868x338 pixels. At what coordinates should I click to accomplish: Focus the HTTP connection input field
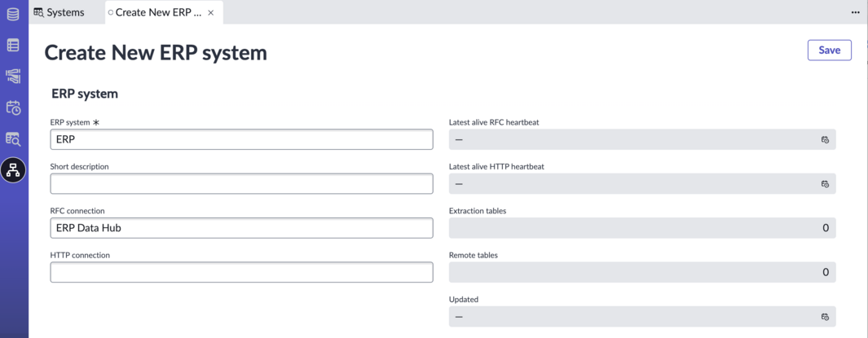(x=241, y=272)
